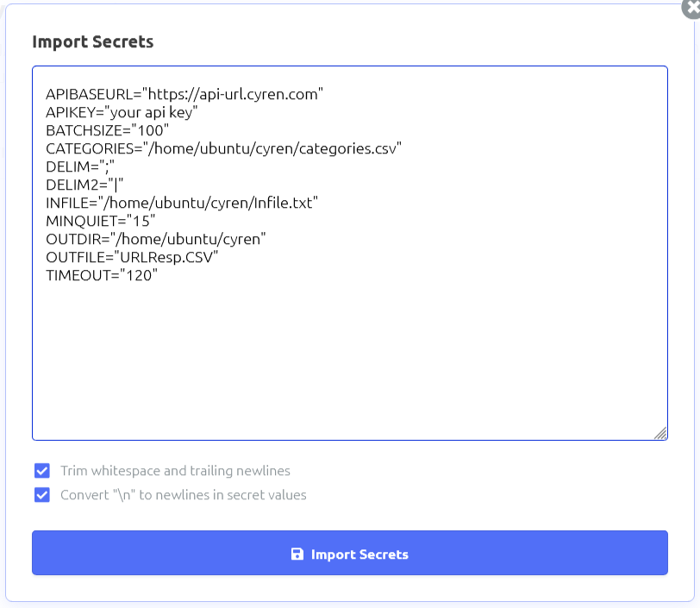Click the DELIM=";" line
The image size is (700, 608).
coord(80,166)
